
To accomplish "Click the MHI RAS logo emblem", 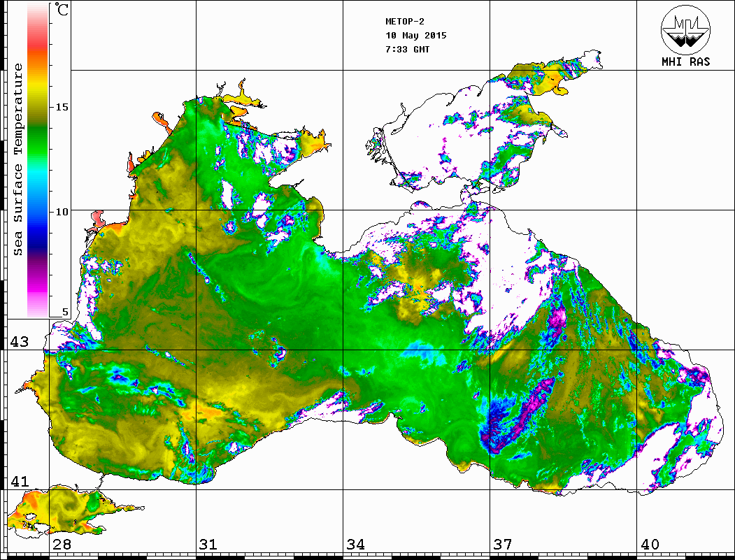I will (685, 29).
